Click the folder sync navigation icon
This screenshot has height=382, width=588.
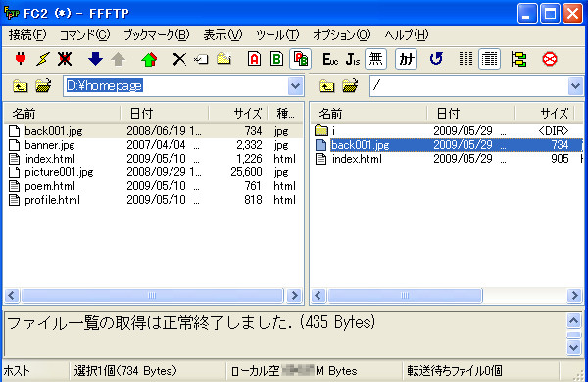point(519,59)
